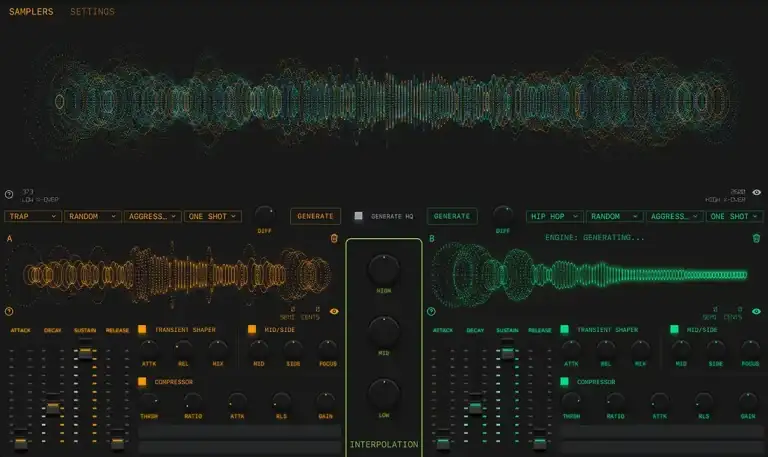
Task: Toggle sampler A's TRANSIENT SHAPER
Action: (x=142, y=329)
